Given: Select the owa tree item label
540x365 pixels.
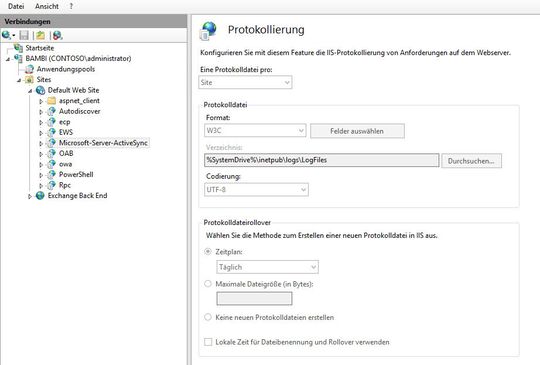Looking at the screenshot, I should pyautogui.click(x=65, y=164).
